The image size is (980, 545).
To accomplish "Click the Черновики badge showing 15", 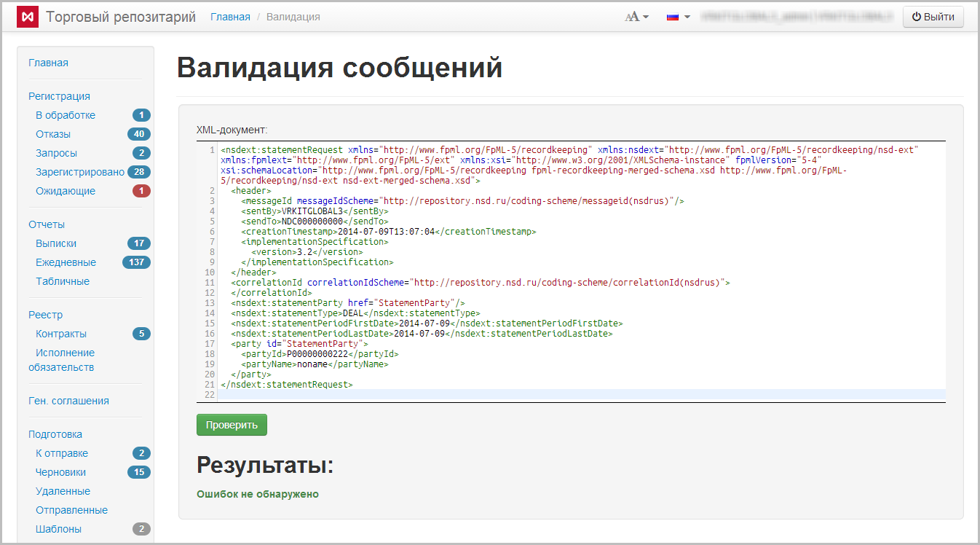I will (x=138, y=472).
